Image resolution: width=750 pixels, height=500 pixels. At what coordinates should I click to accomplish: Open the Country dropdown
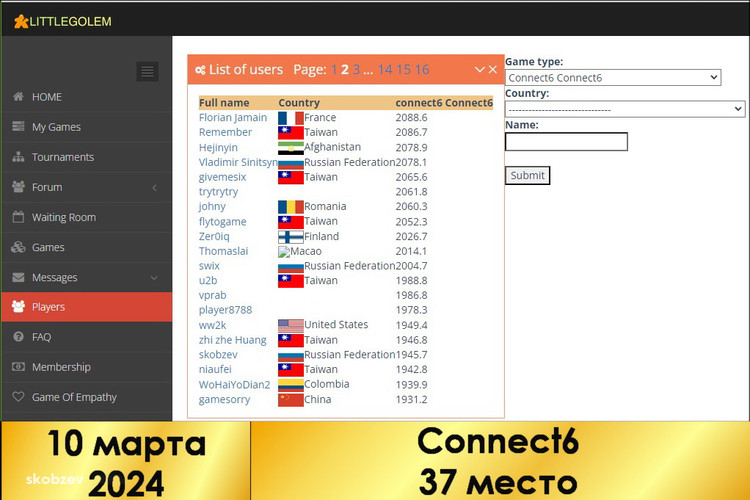(624, 109)
